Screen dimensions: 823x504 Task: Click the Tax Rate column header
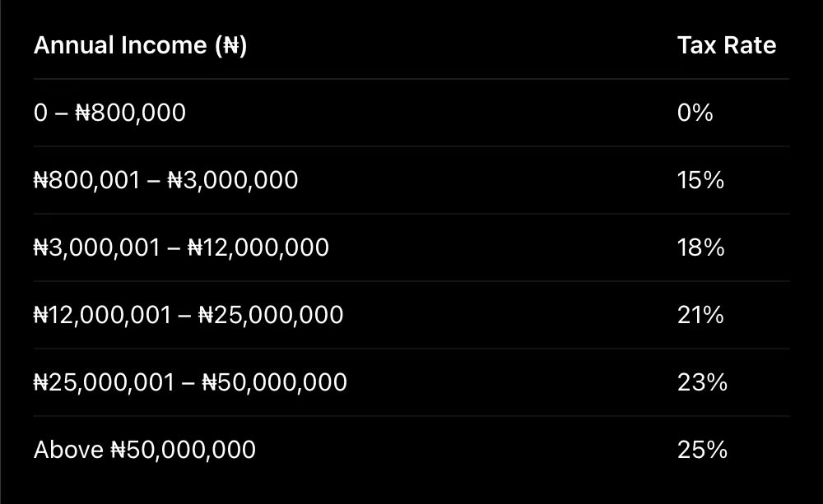(x=726, y=45)
